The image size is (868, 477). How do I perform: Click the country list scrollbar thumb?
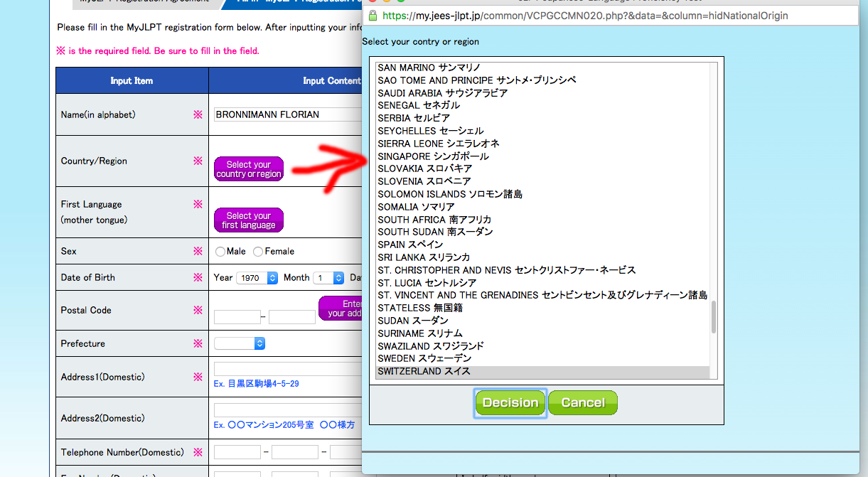click(x=713, y=317)
